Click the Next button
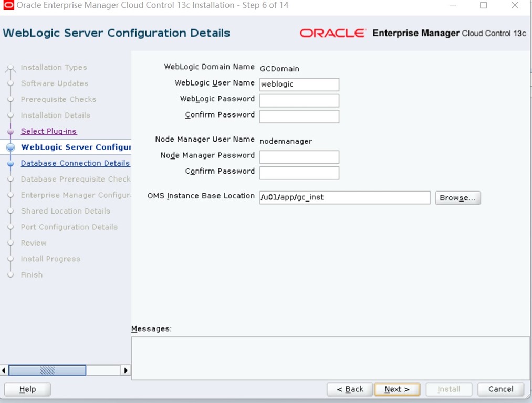Image resolution: width=532 pixels, height=403 pixels. point(397,389)
